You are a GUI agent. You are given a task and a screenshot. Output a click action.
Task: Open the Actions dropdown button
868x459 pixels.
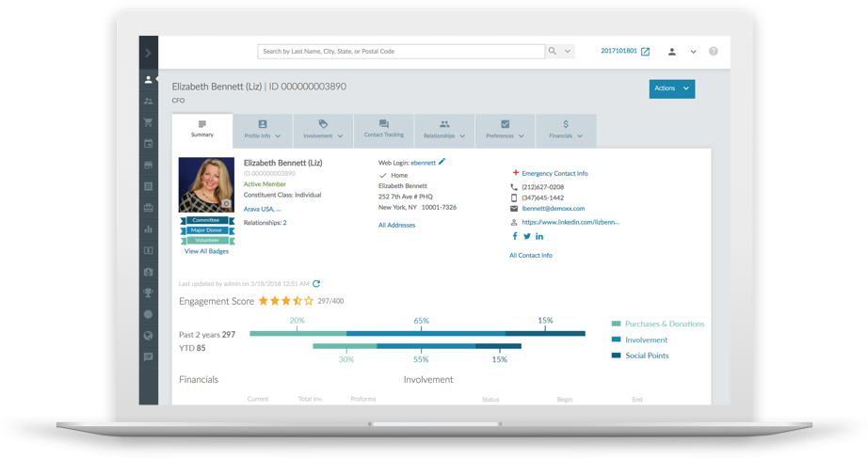(x=671, y=88)
